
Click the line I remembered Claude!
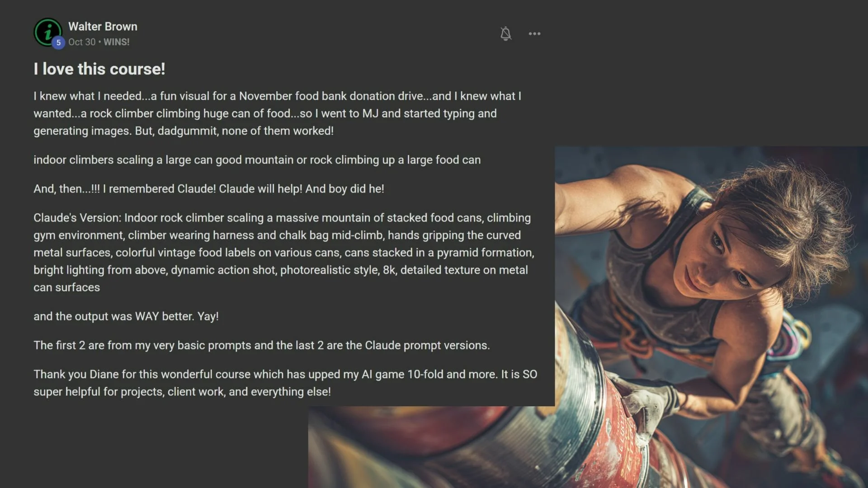(209, 189)
